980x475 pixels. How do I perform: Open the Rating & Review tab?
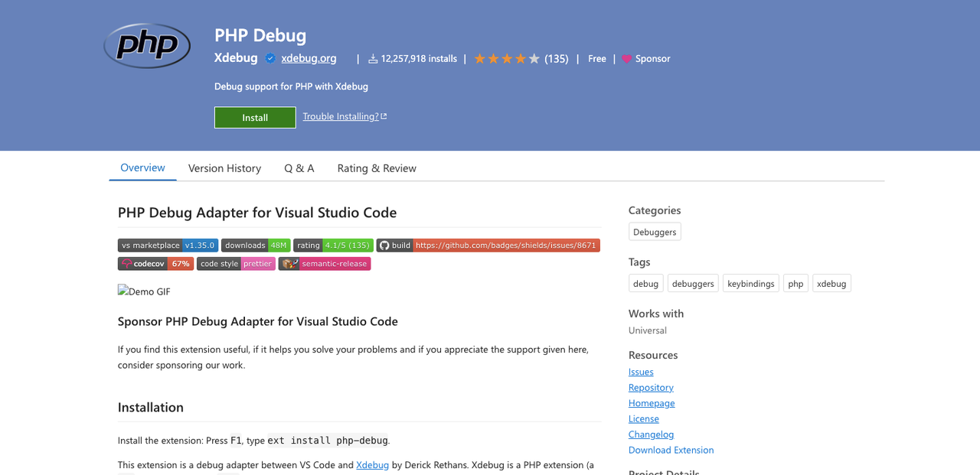pyautogui.click(x=377, y=168)
